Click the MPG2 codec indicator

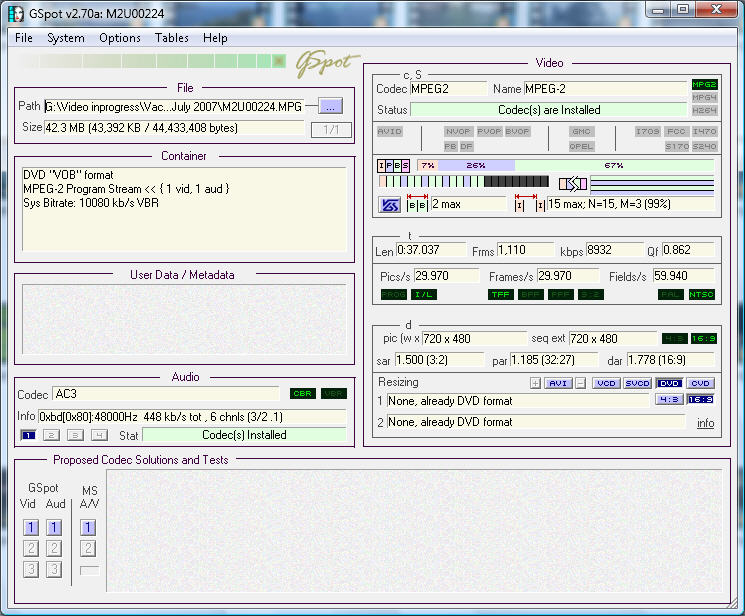pyautogui.click(x=704, y=85)
